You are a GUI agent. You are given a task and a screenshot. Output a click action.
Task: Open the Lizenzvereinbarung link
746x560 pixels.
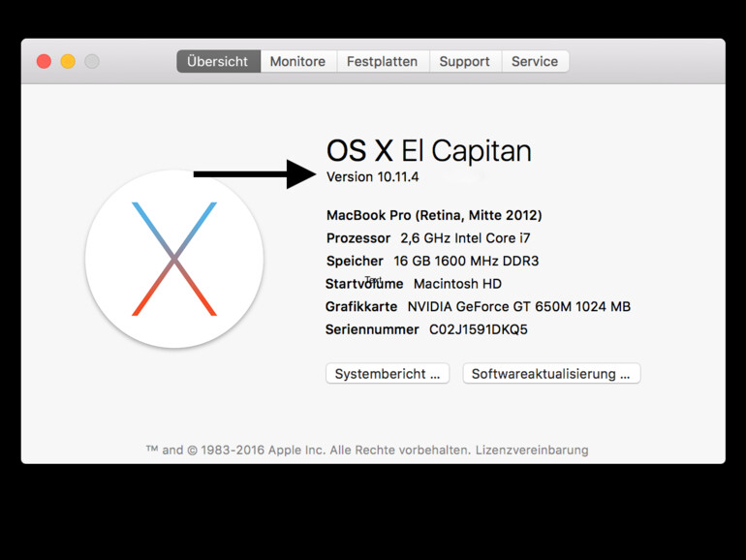coord(532,450)
